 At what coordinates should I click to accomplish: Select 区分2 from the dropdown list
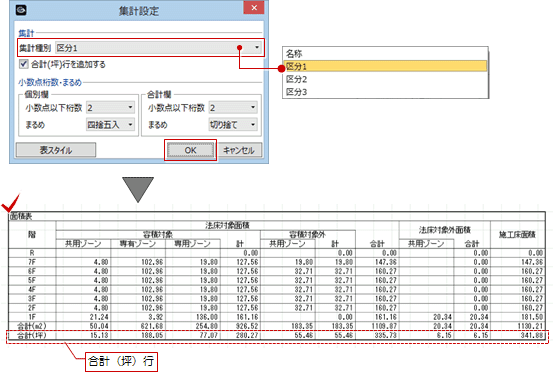[x=385, y=79]
